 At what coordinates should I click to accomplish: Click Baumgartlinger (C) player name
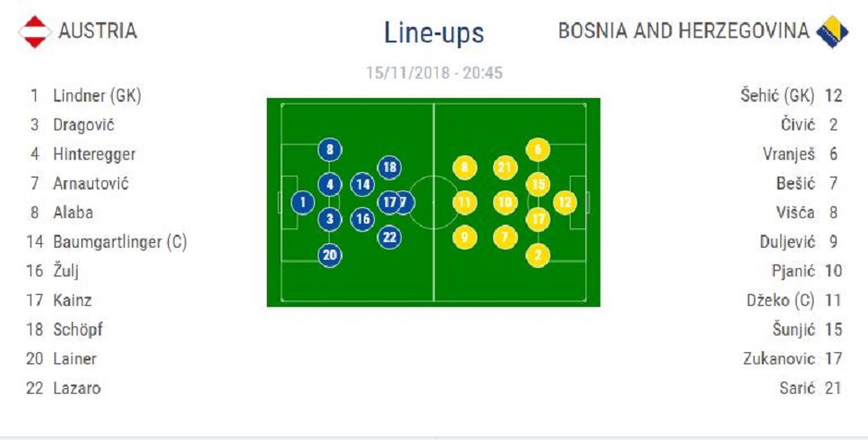(x=120, y=242)
